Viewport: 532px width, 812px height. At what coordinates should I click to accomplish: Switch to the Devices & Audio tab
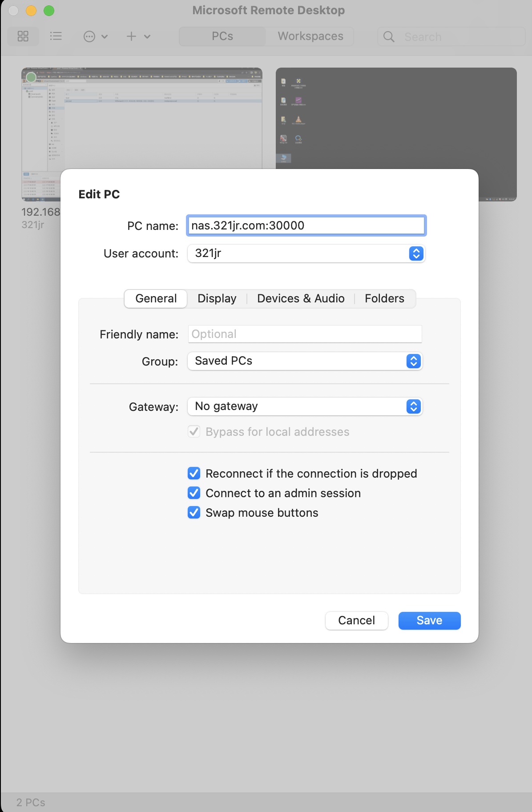point(301,298)
